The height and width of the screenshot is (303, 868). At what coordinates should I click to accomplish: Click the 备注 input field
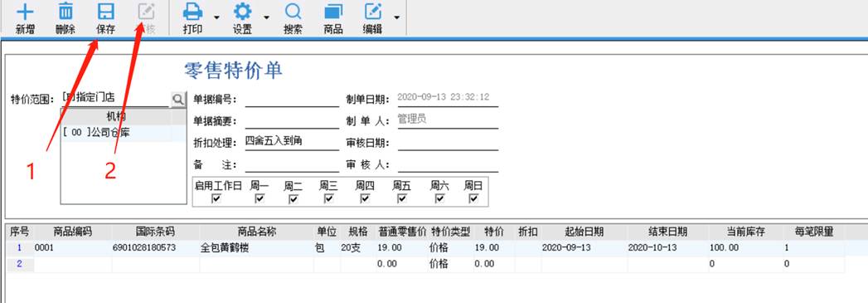[292, 164]
